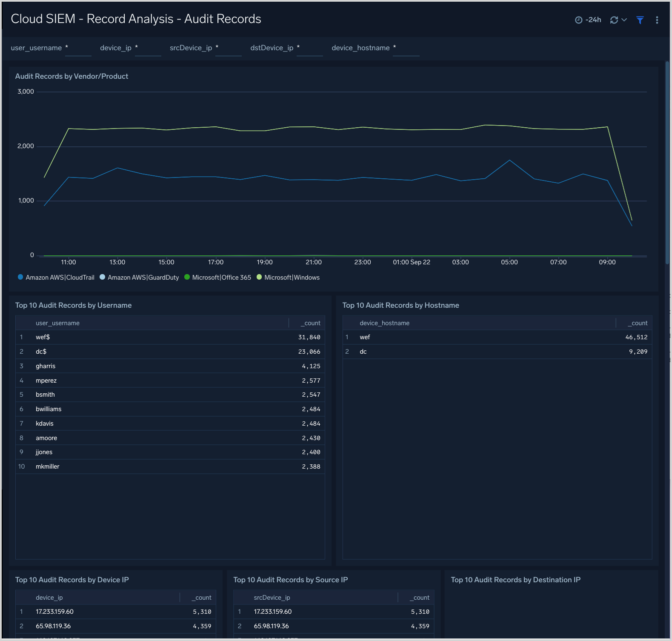
Task: Click the -24h time range selector
Action: tap(593, 20)
